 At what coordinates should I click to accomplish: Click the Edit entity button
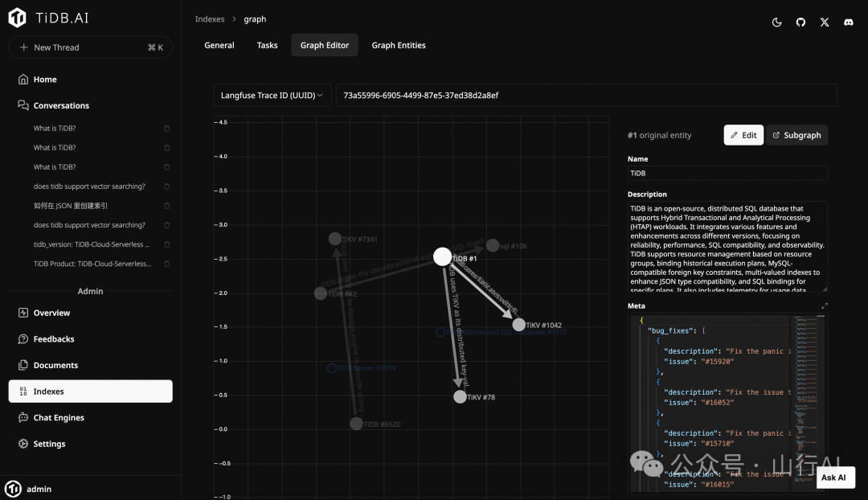743,135
